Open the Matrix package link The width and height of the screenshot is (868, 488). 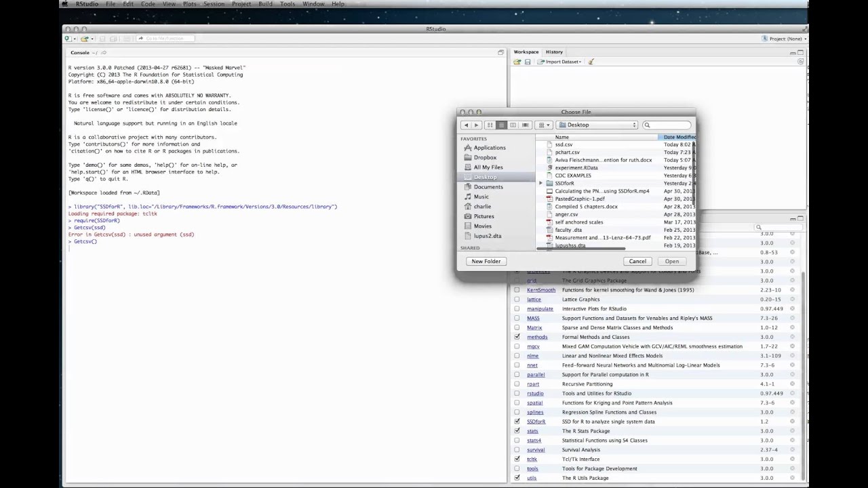click(x=534, y=327)
